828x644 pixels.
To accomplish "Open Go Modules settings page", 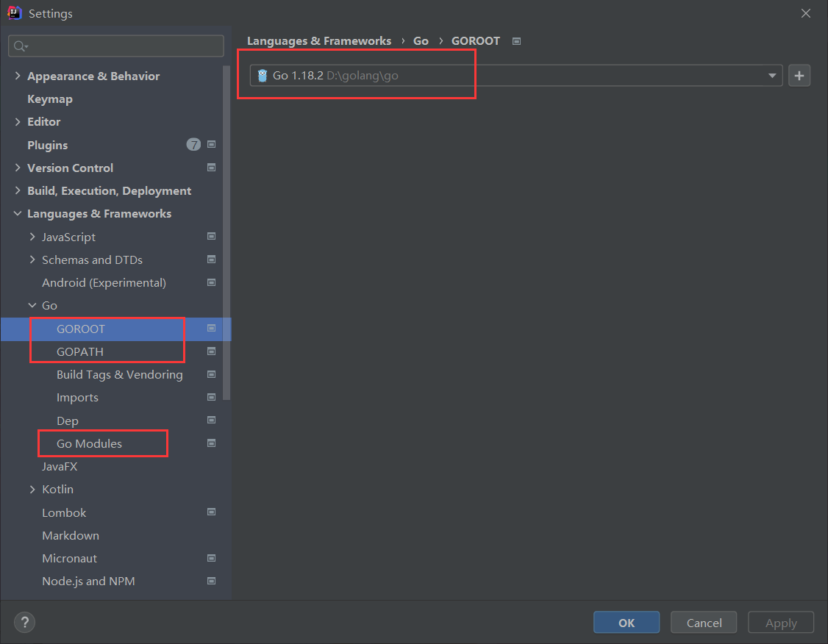I will point(89,443).
